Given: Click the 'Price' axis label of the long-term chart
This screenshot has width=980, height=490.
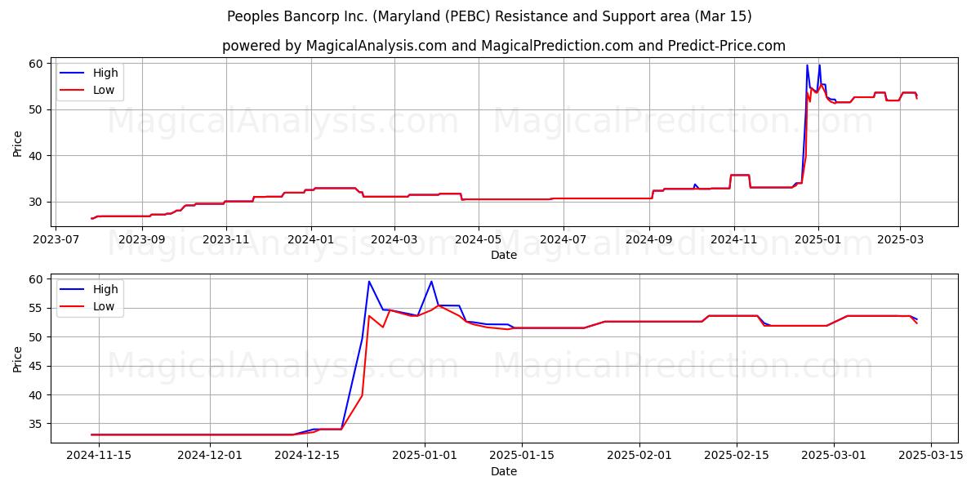Looking at the screenshot, I should click(18, 141).
